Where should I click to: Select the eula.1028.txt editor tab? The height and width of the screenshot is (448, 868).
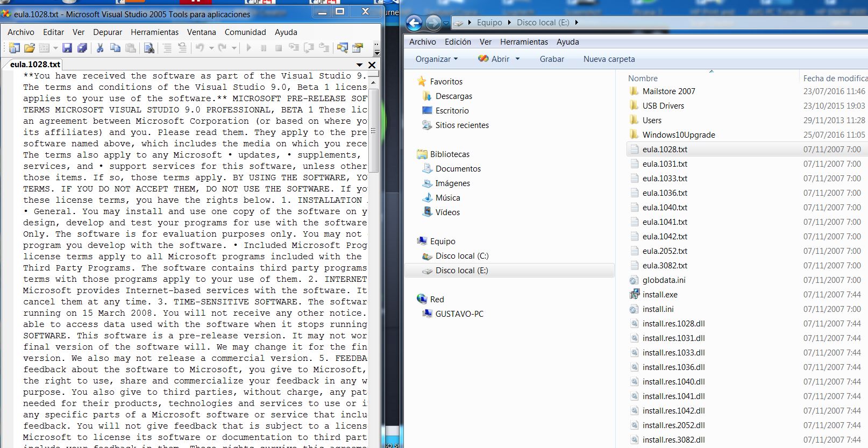tap(35, 64)
